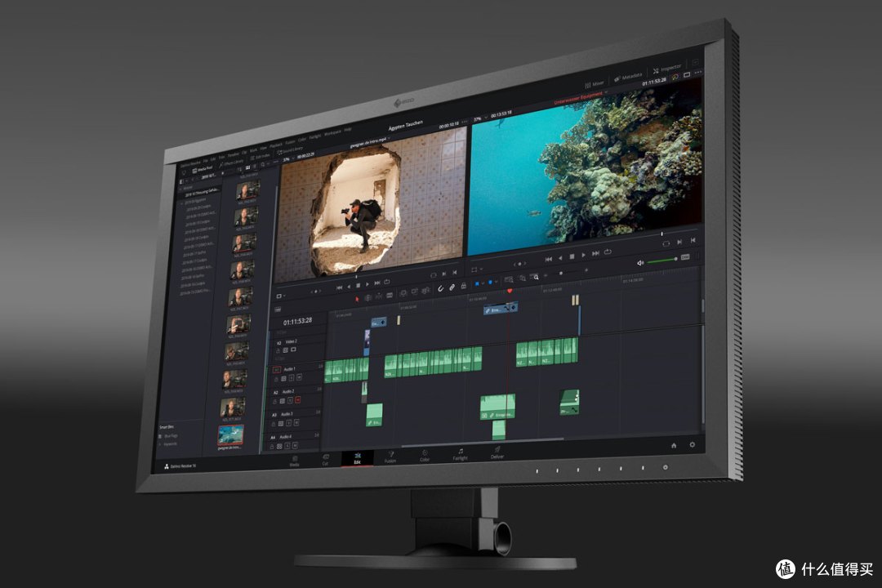Open the Mixer panel

point(595,84)
